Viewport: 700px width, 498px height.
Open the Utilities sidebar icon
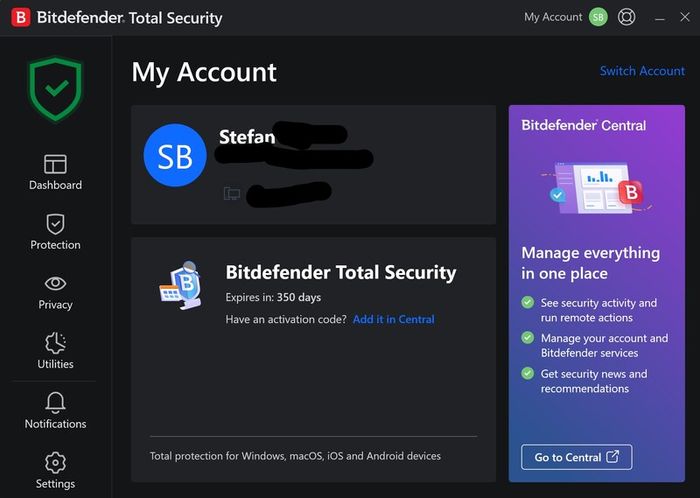[x=55, y=343]
